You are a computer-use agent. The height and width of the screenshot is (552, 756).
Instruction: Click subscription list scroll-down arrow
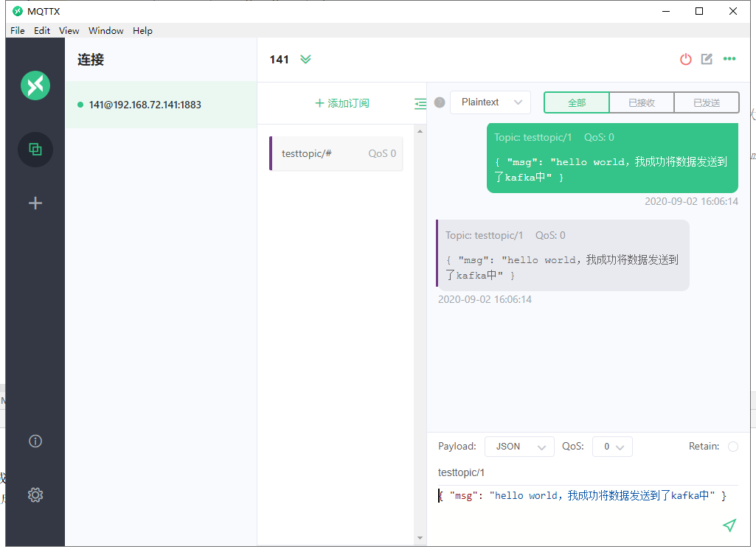420,538
